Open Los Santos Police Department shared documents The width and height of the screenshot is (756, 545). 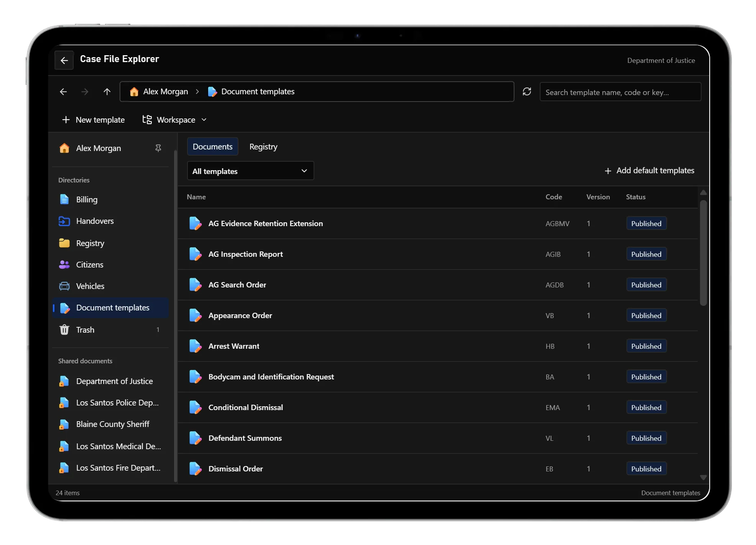[110, 402]
